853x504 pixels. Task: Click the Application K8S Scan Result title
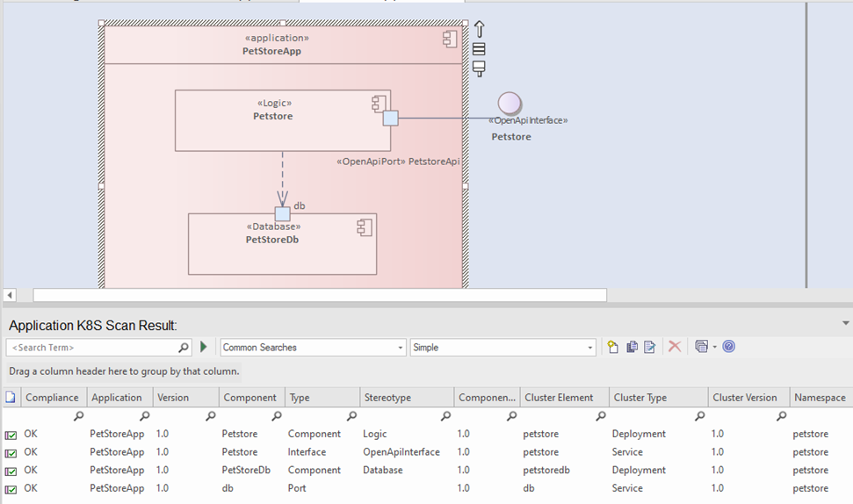(x=93, y=326)
